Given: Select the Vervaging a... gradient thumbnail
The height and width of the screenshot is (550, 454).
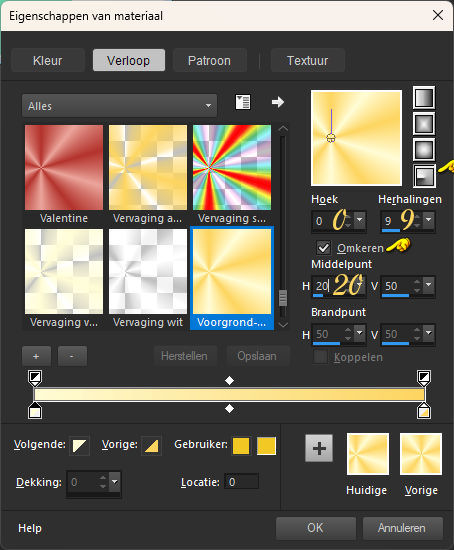Looking at the screenshot, I should point(148,168).
